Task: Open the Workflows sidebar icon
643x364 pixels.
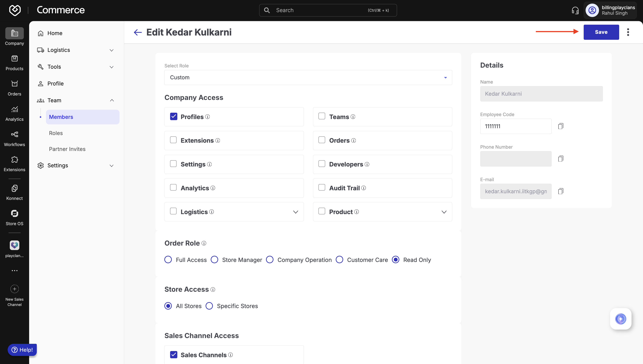Action: coord(14,138)
